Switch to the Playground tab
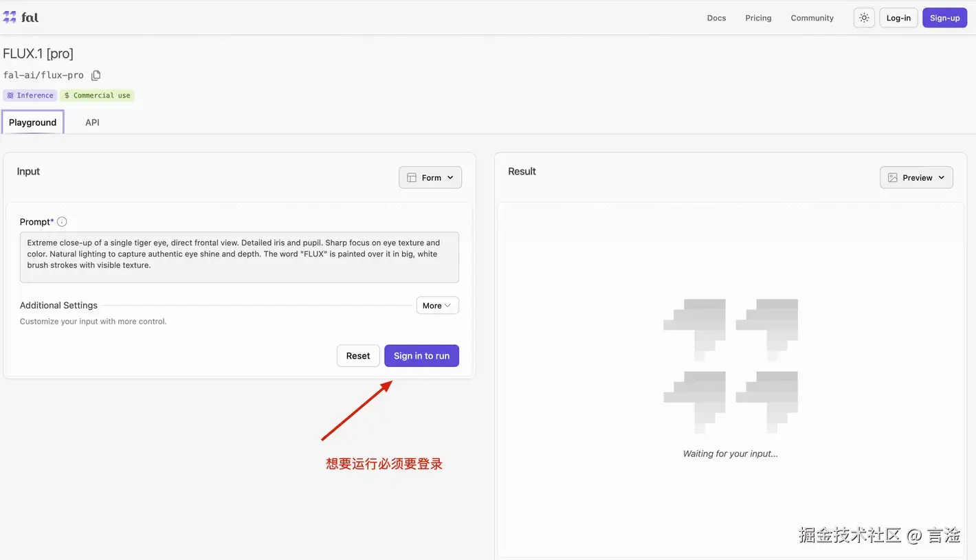 coord(33,122)
